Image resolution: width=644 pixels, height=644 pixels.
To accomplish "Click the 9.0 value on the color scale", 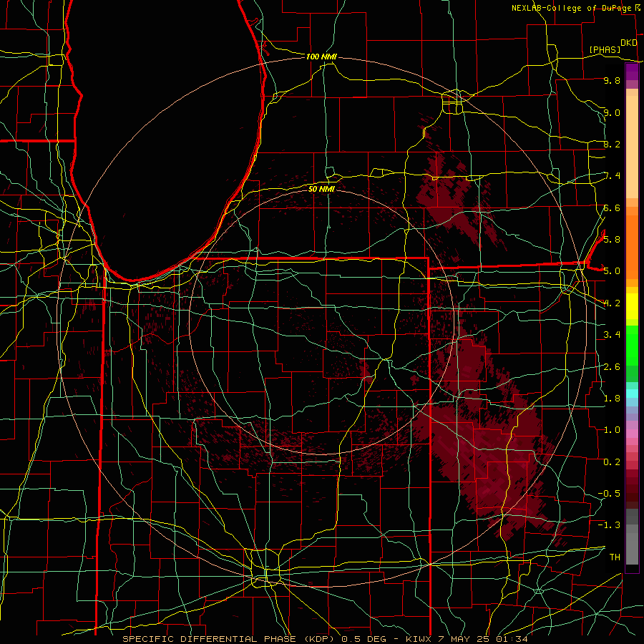I will (x=612, y=112).
